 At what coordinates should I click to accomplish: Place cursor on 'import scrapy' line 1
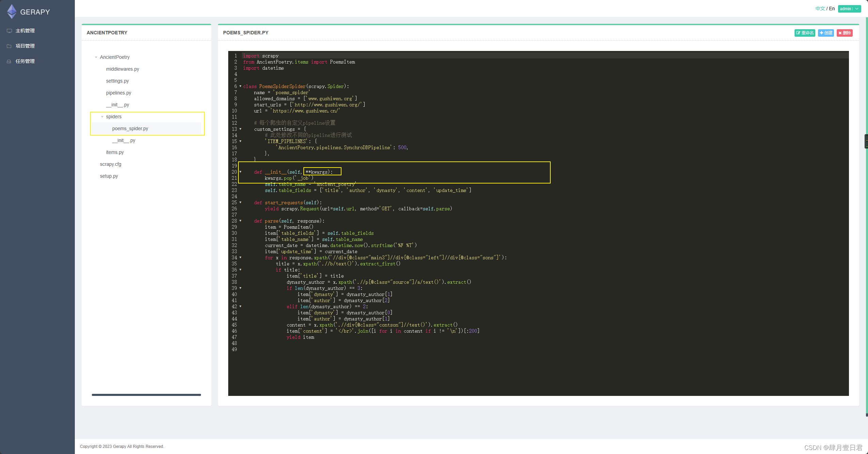click(x=261, y=56)
